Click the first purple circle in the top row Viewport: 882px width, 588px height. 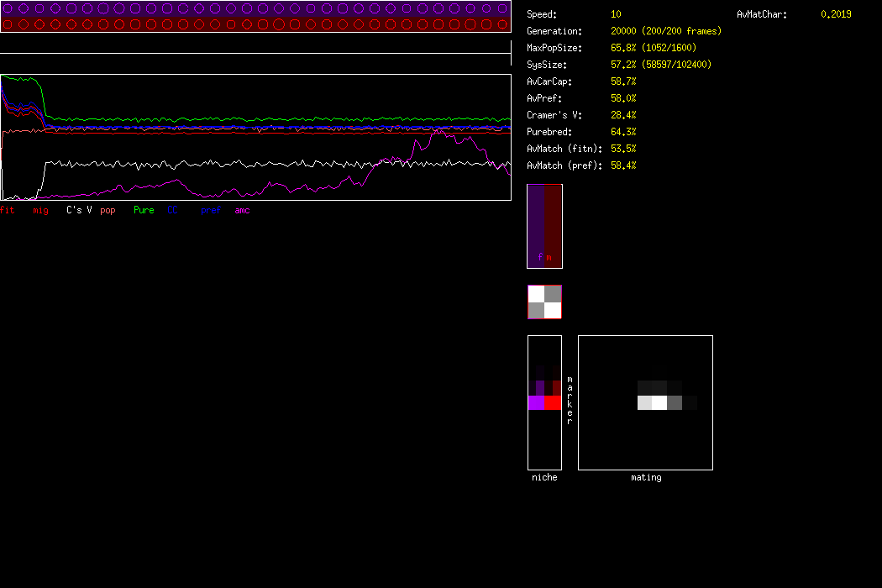[x=8, y=8]
